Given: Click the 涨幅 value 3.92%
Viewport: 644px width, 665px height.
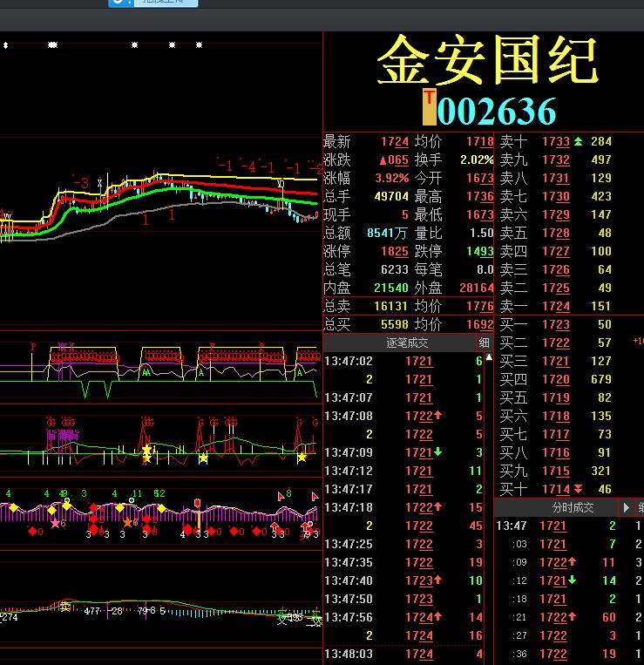Looking at the screenshot, I should click(x=392, y=178).
